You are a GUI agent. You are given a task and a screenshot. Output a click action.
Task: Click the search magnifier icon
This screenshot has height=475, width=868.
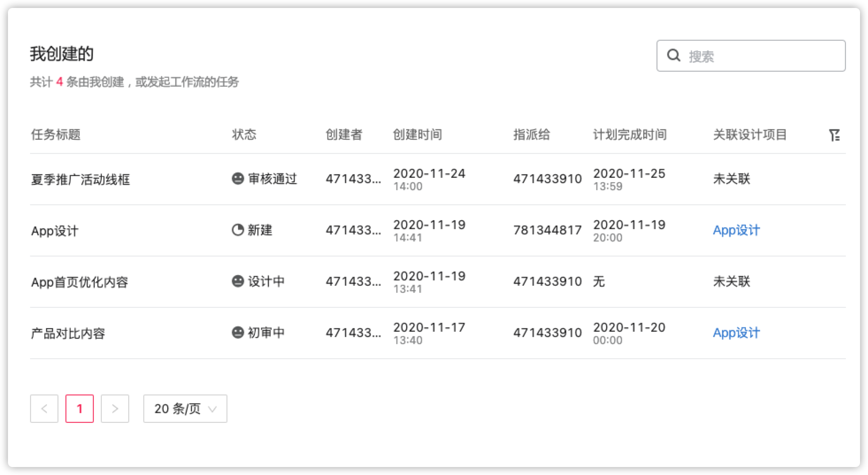673,55
